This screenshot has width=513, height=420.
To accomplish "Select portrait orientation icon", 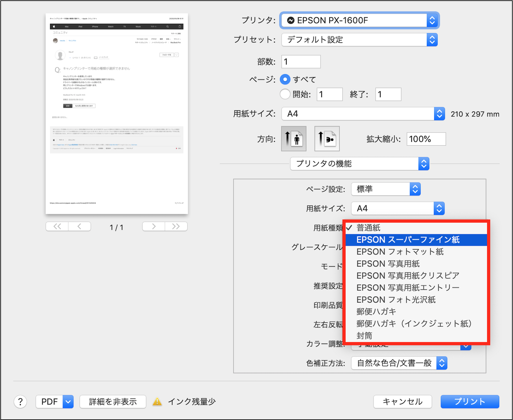I will (294, 139).
